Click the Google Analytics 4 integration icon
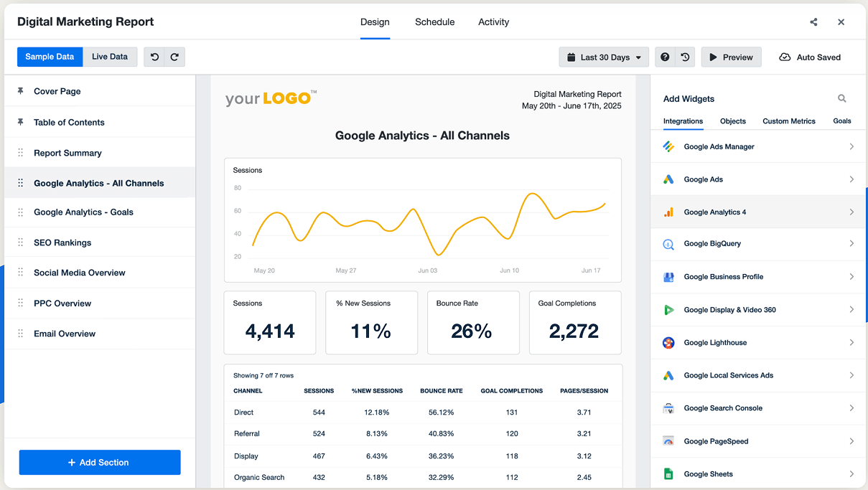 [x=668, y=211]
